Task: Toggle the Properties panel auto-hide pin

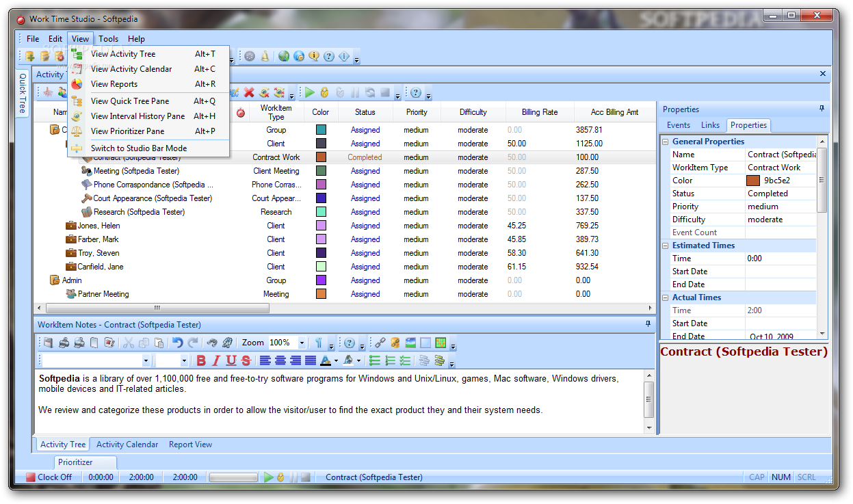Action: point(822,109)
